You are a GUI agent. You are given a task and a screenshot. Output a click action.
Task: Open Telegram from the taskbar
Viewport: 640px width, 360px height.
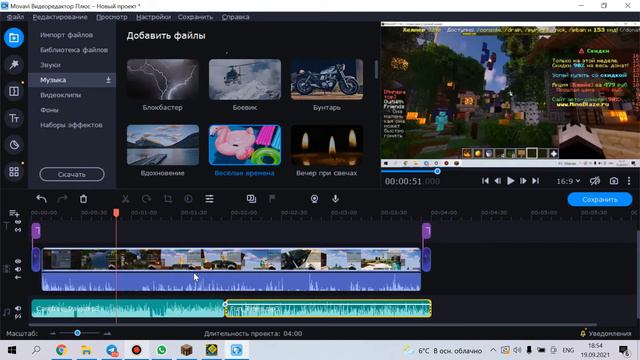click(111, 350)
